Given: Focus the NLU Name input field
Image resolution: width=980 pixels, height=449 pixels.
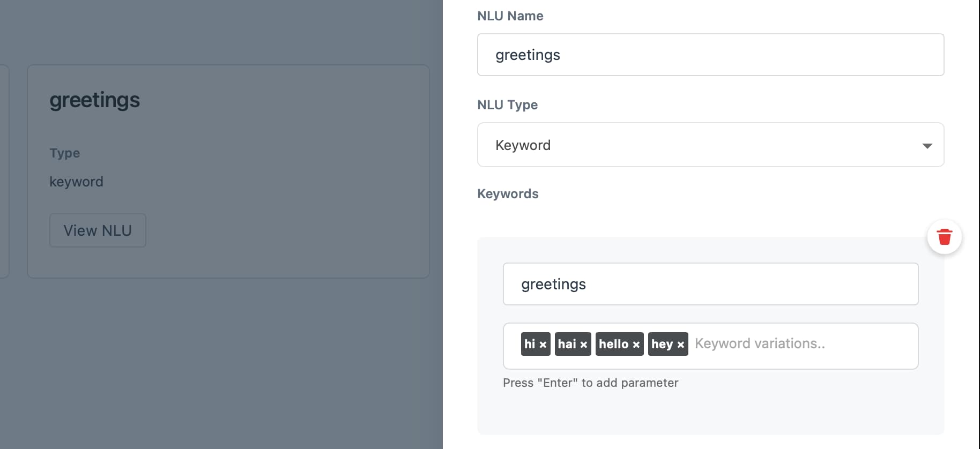Looking at the screenshot, I should pos(710,55).
